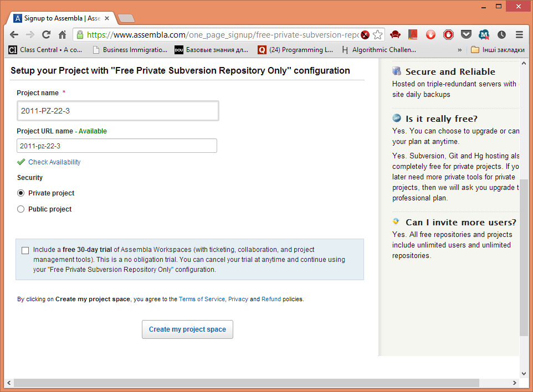Click the Is it really free icon

[397, 118]
